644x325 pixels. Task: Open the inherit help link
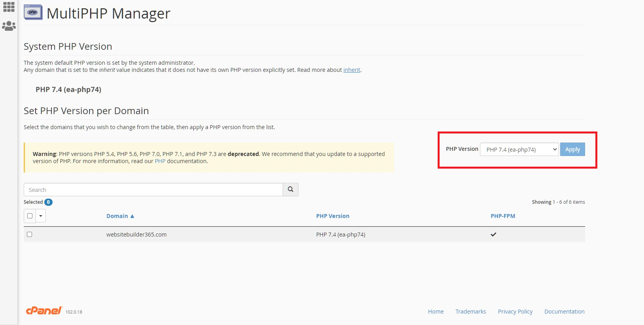[x=352, y=70]
